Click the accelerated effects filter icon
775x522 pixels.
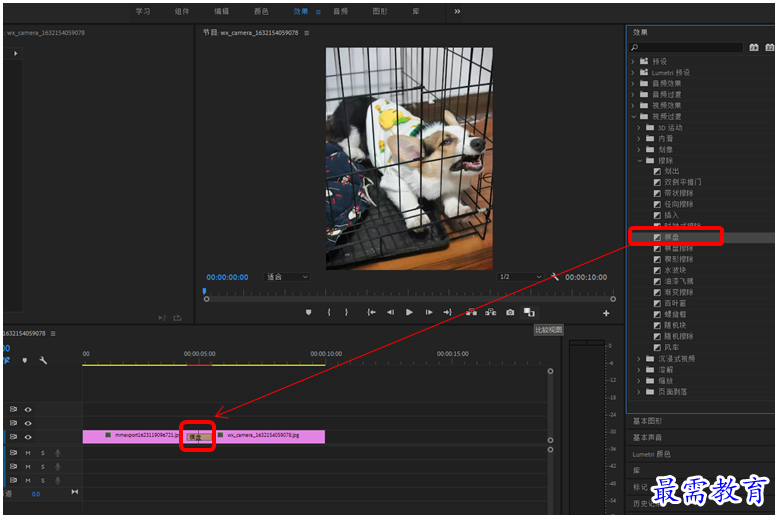754,47
